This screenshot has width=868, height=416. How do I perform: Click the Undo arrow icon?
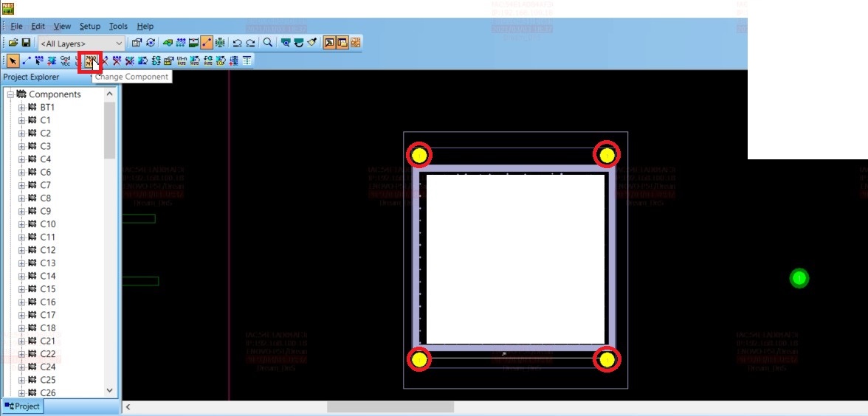(238, 43)
